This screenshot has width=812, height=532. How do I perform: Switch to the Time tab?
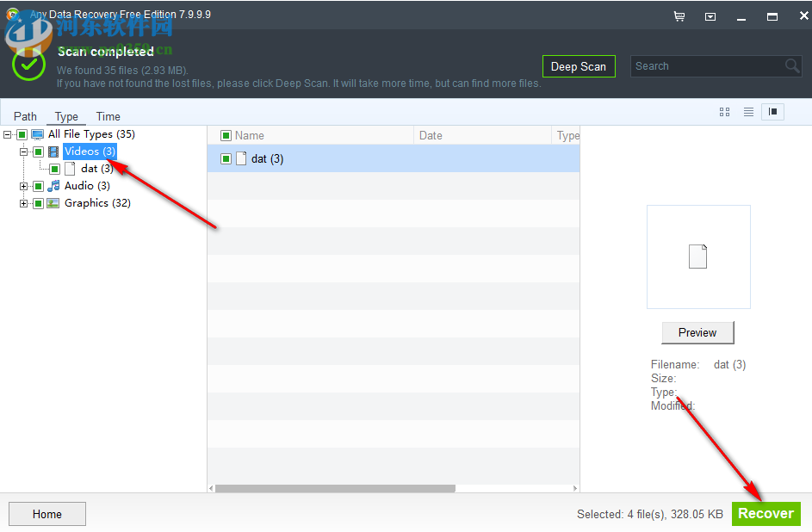point(108,116)
